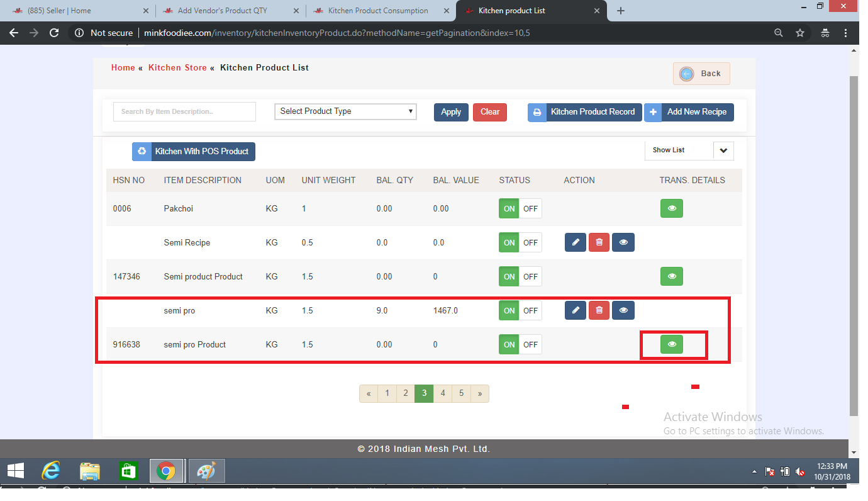
Task: Go to the previous pagination set
Action: point(369,393)
